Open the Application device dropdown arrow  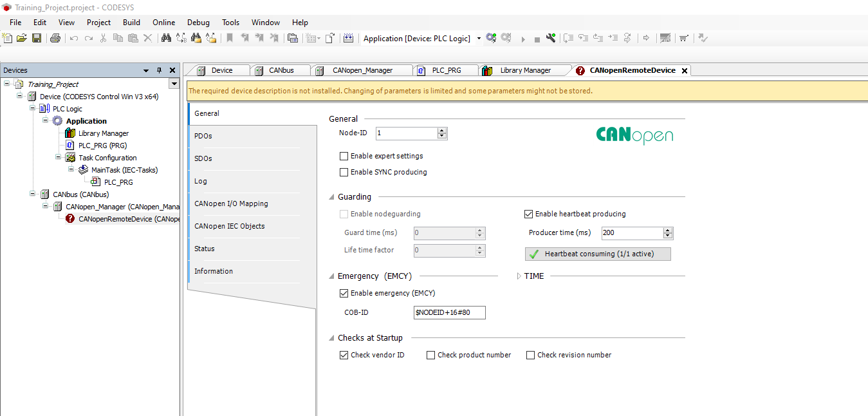pos(479,39)
